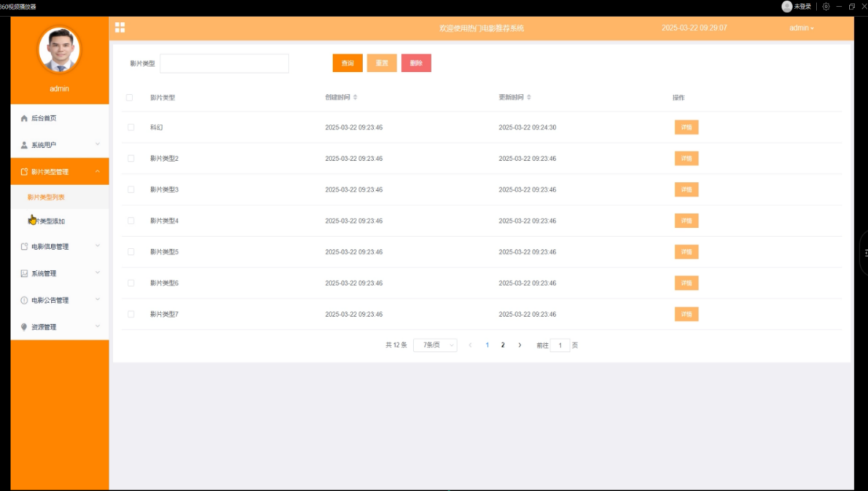Open 详情 for 影片类型7 row
Screen dimensions: 868x491
(x=687, y=314)
